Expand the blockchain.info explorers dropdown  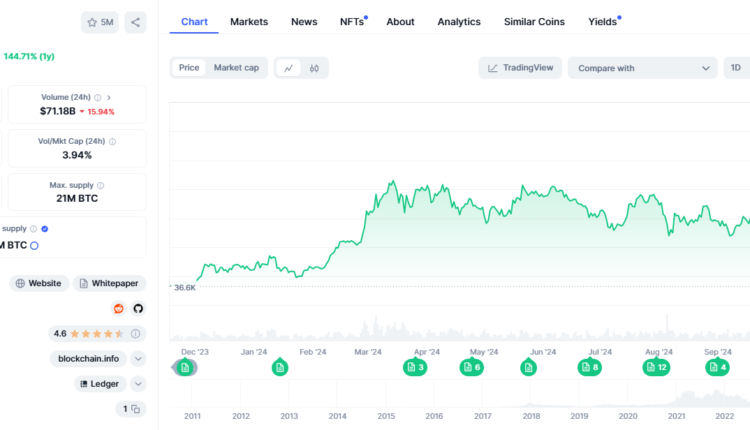[138, 358]
